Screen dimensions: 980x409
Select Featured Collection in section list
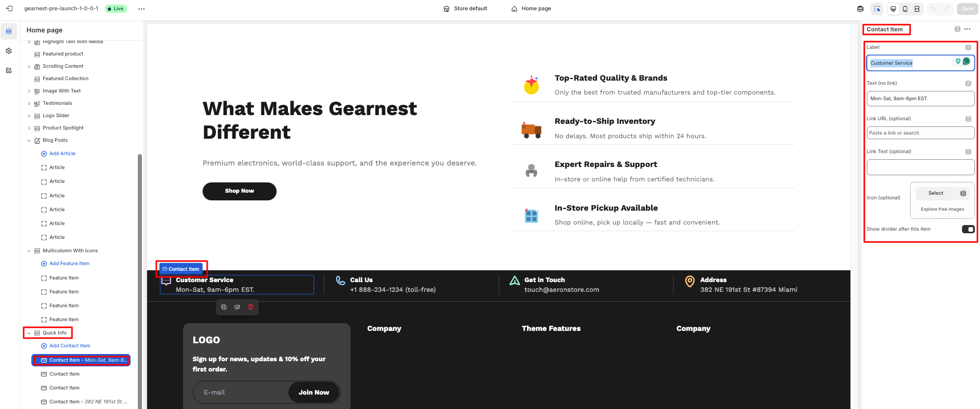tap(65, 79)
